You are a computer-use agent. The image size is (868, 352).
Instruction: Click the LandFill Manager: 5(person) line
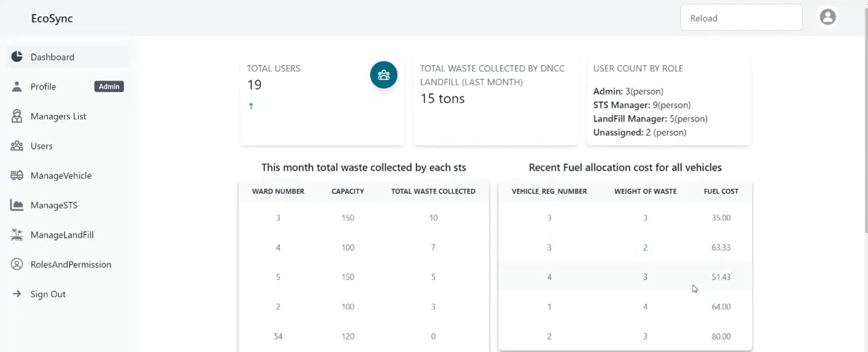pos(651,119)
